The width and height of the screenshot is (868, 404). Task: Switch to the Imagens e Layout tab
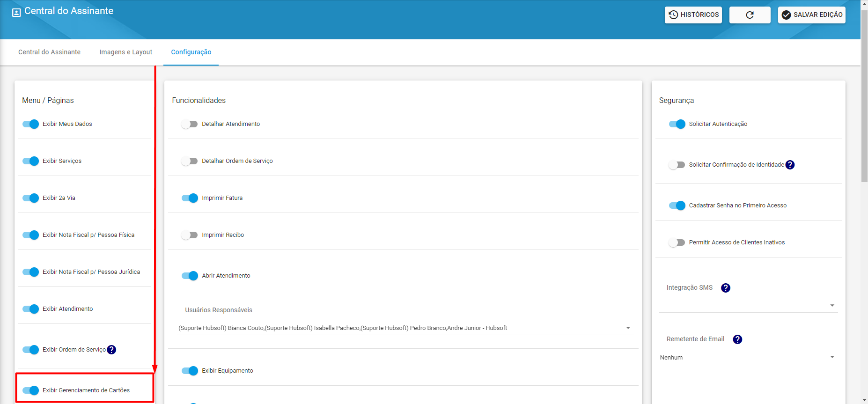(x=125, y=52)
